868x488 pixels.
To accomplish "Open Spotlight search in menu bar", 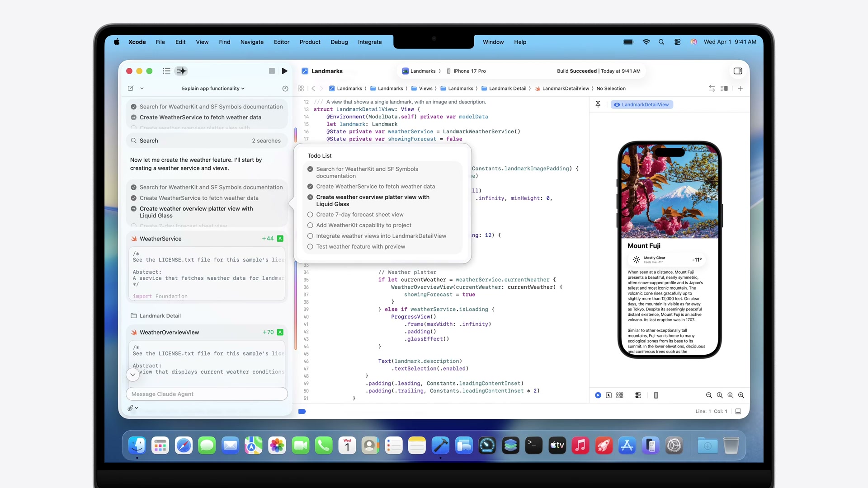I will [661, 42].
